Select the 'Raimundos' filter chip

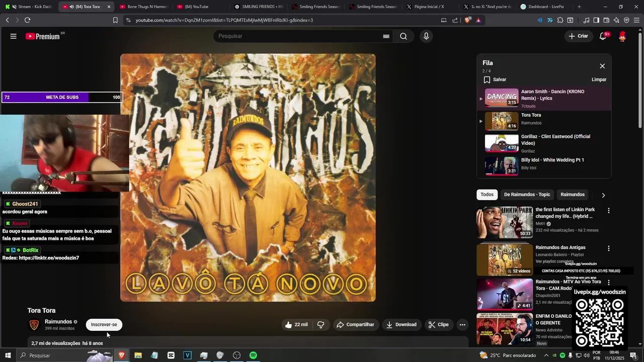point(573,195)
